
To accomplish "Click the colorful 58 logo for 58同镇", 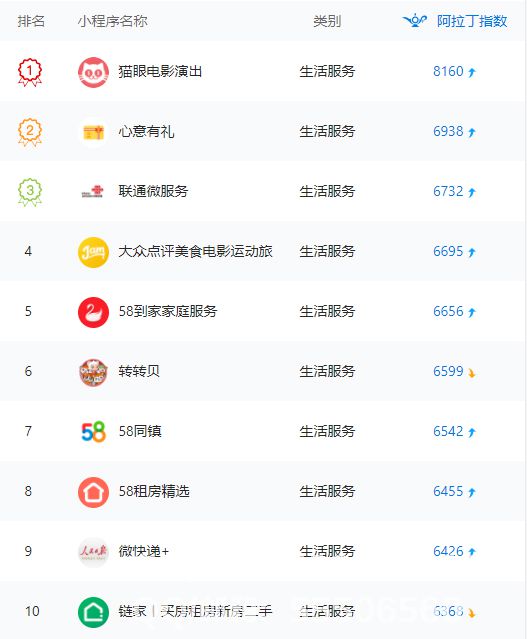I will pyautogui.click(x=93, y=432).
